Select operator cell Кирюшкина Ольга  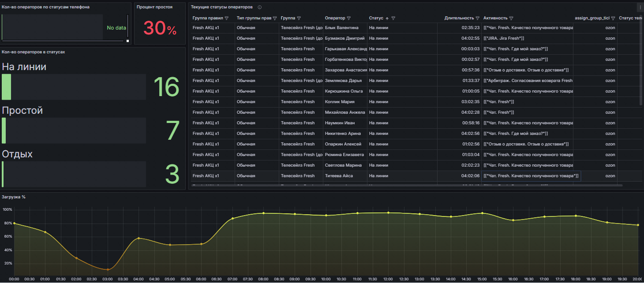[x=345, y=91]
